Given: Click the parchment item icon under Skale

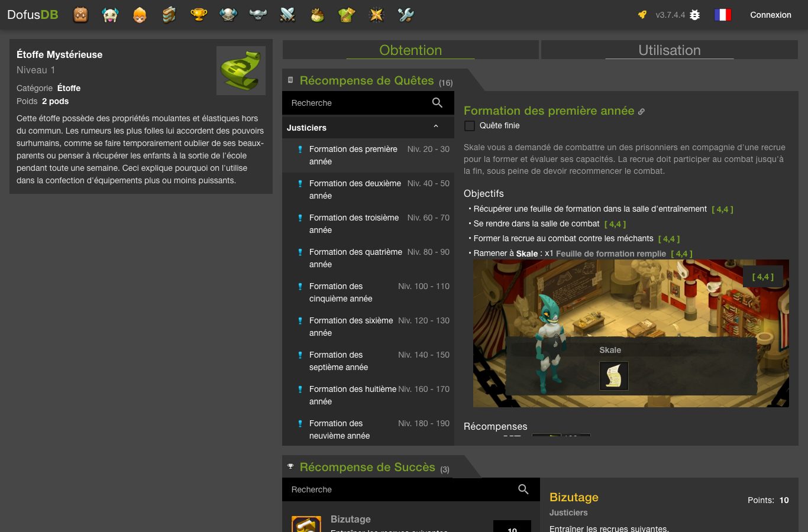Looking at the screenshot, I should click(613, 375).
